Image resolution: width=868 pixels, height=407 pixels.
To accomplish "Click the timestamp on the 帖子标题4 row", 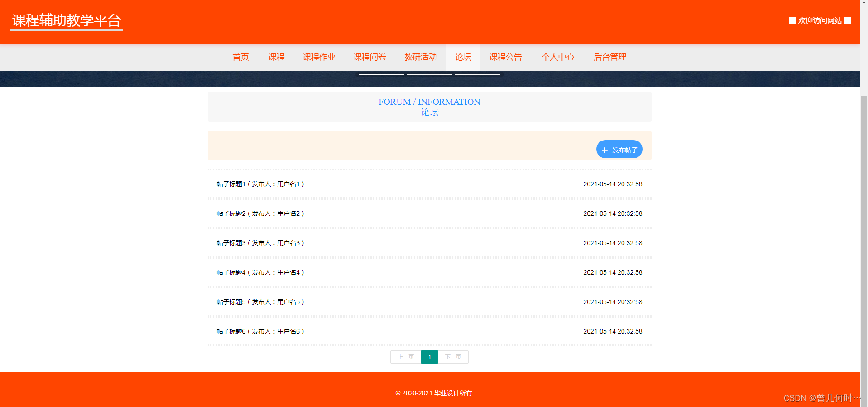I will coord(613,272).
